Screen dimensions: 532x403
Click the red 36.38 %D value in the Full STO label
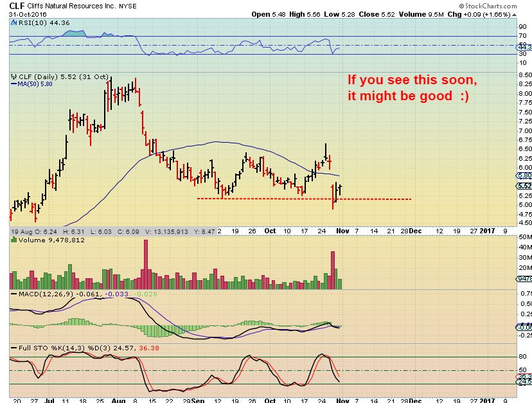[149, 348]
